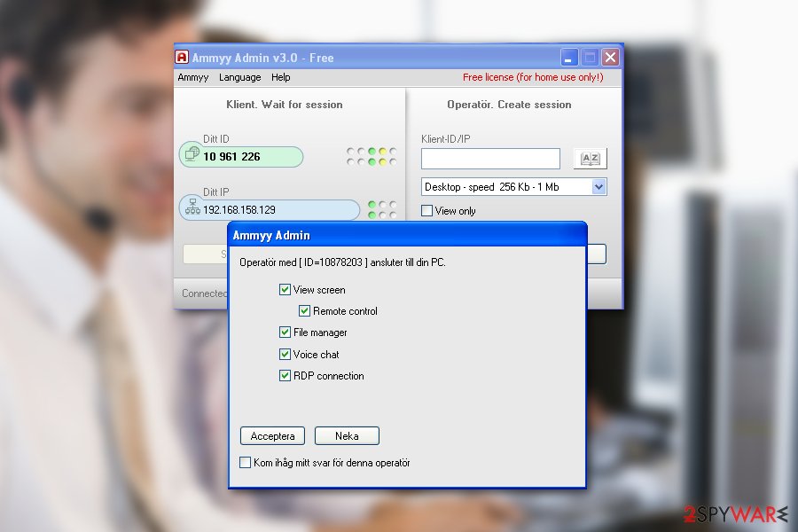The height and width of the screenshot is (532, 798).
Task: Open the contact book AZ icon
Action: click(x=590, y=159)
